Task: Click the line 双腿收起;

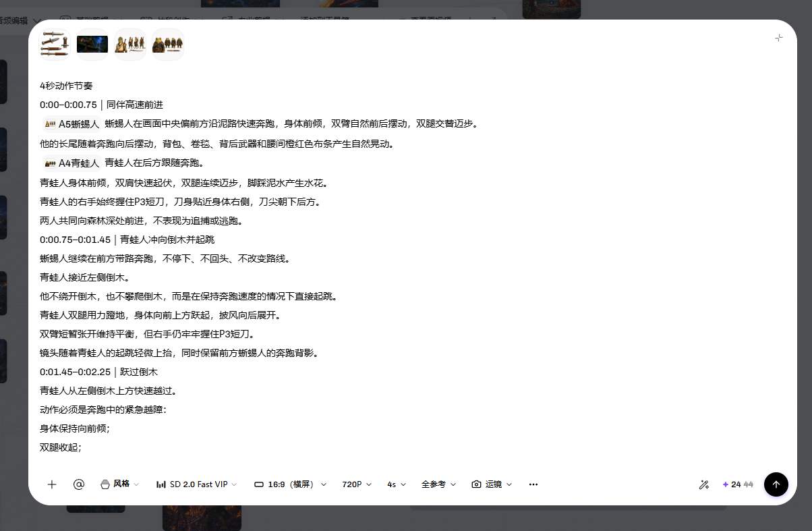Action: (x=61, y=447)
